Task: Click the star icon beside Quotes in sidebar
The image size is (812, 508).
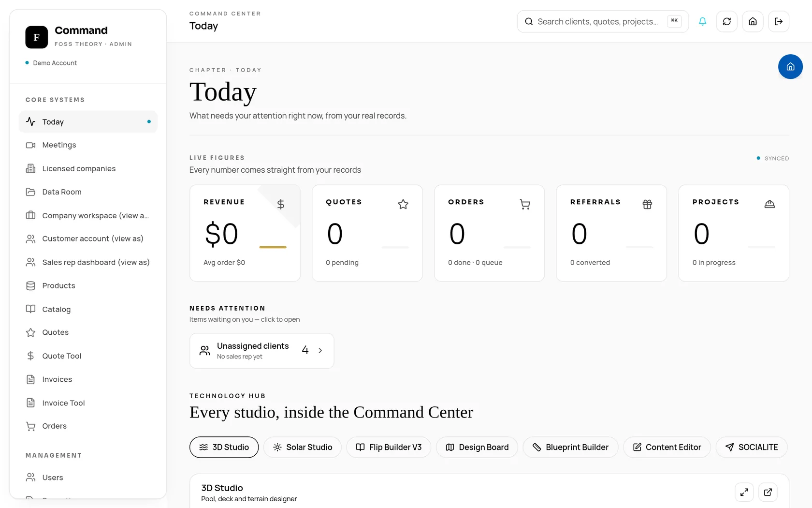Action: click(x=30, y=332)
